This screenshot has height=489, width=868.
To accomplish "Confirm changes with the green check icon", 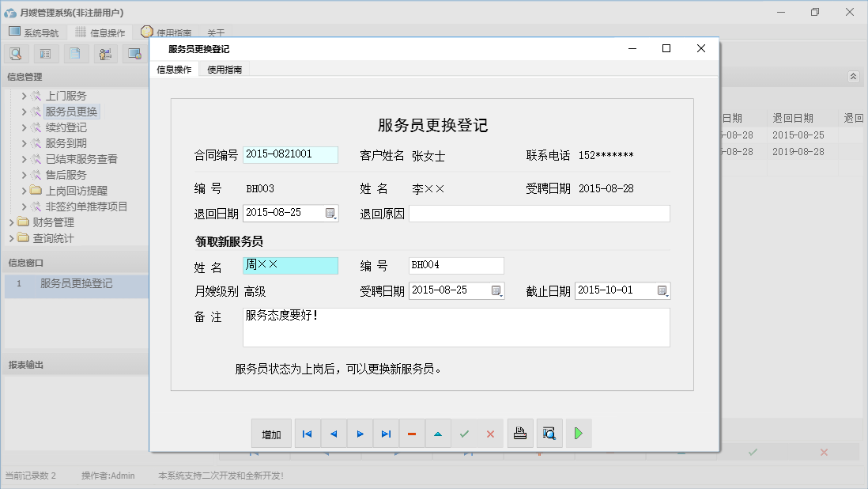I will 465,433.
